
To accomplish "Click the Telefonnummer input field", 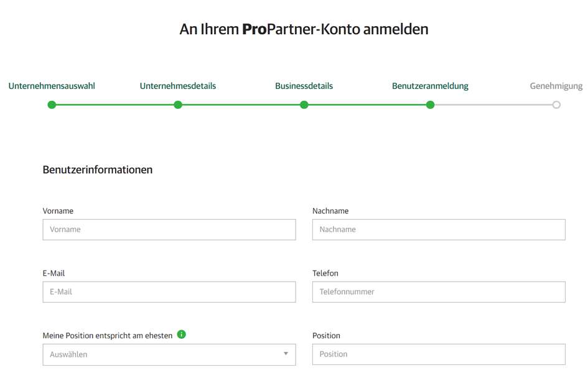I will point(439,292).
